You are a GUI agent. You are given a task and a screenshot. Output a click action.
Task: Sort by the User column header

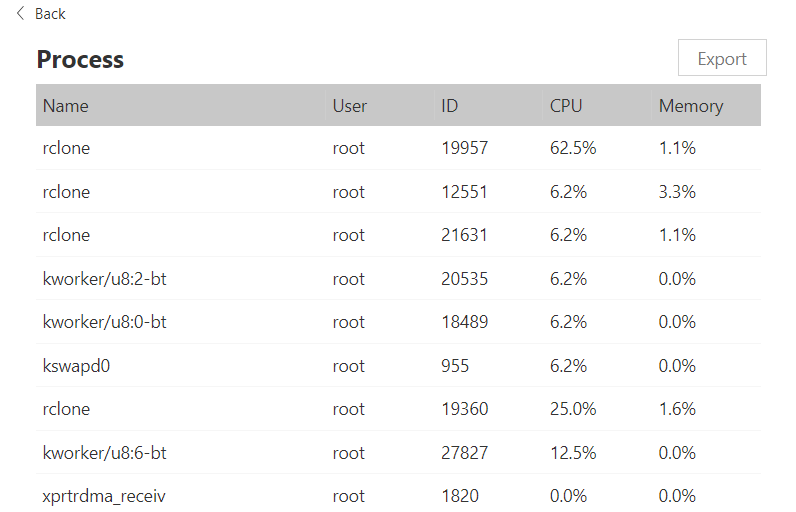click(350, 105)
